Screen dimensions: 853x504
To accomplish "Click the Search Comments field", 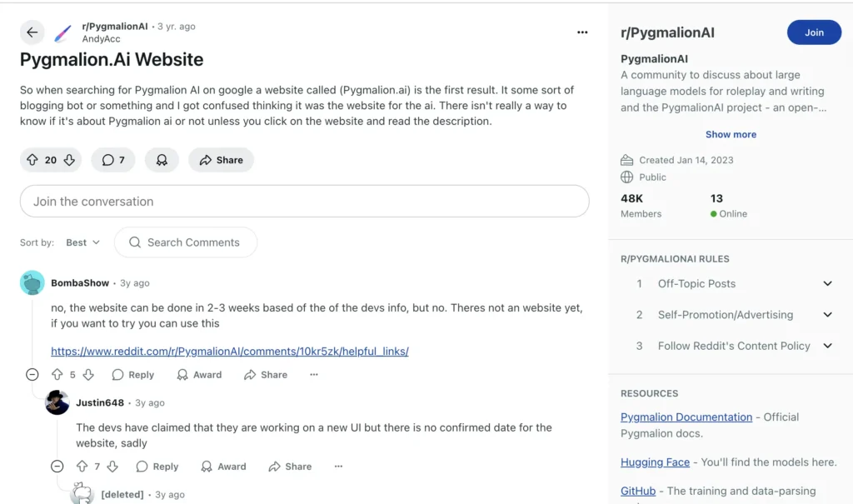I will tap(193, 242).
